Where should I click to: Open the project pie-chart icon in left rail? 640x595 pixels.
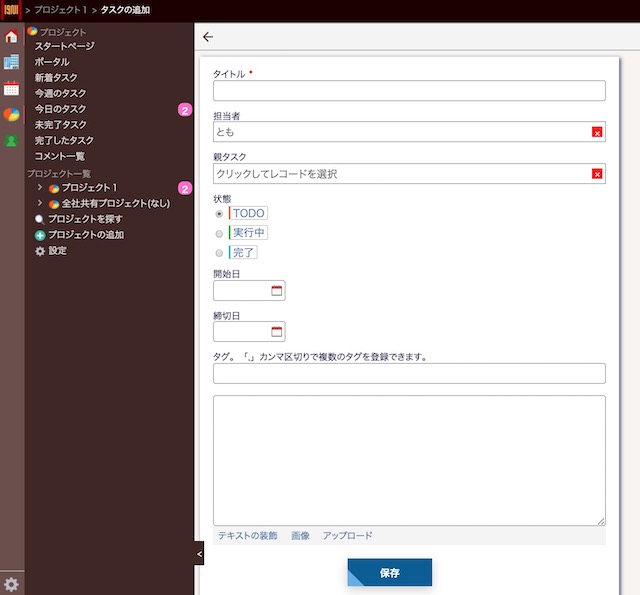pos(11,115)
